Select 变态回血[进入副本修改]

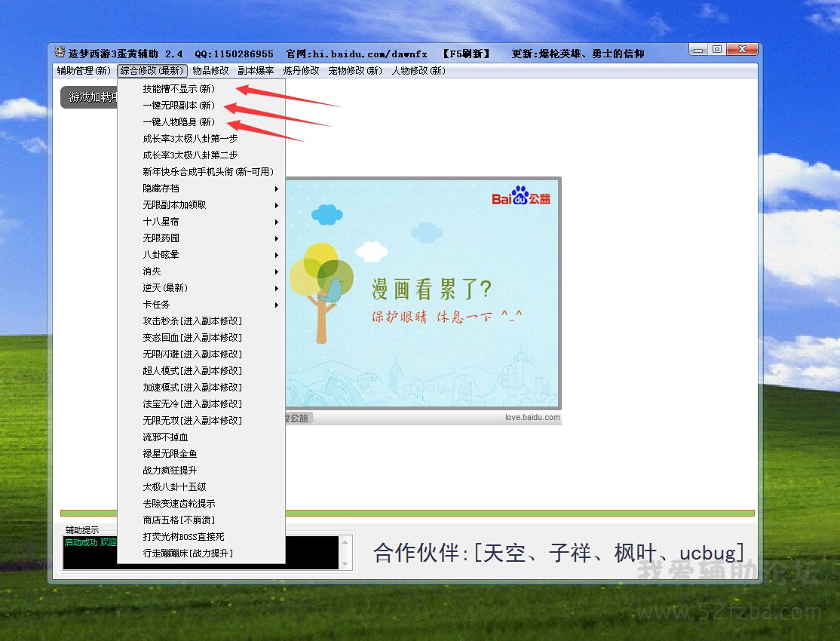(201, 338)
